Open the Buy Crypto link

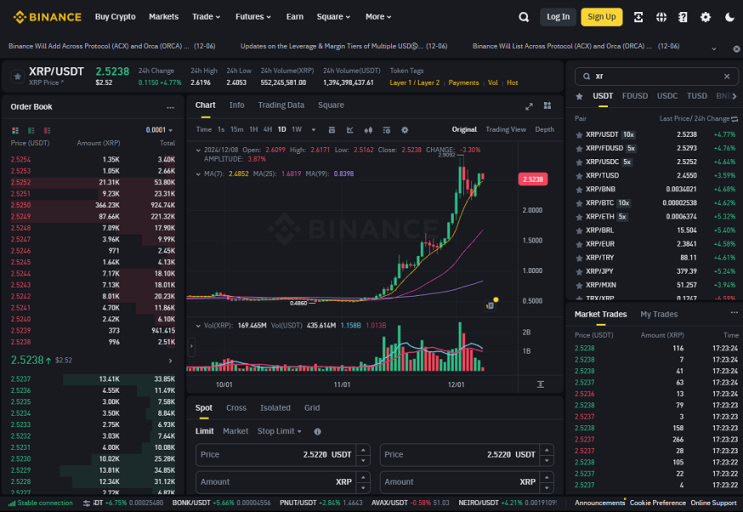115,17
